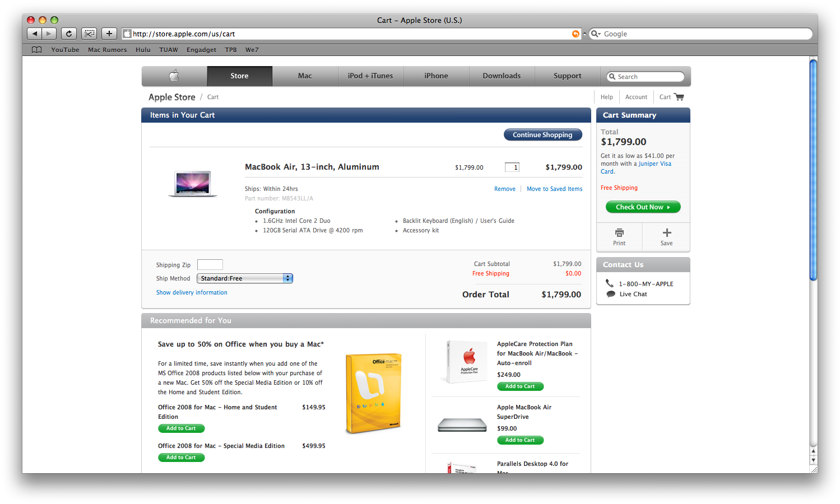The width and height of the screenshot is (840, 504).
Task: Click the phone icon beside 1-800-MY-APPLE
Action: tap(610, 283)
